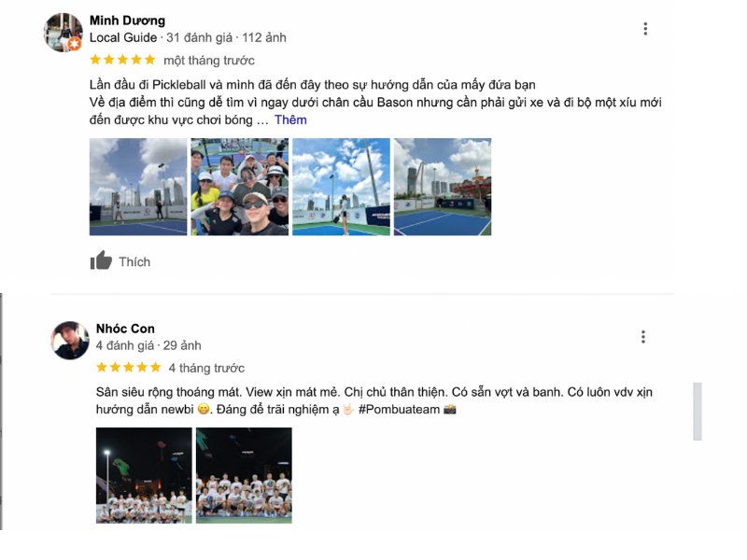Open Minh Dương reviewer name link
Screen dimensions: 747x560
(127, 21)
